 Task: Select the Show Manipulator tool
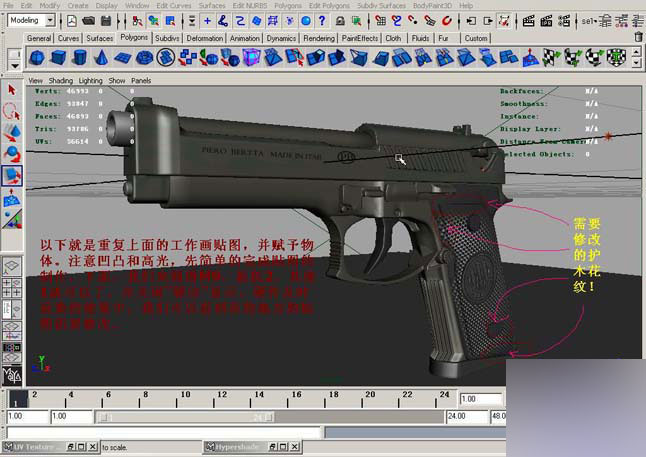pyautogui.click(x=12, y=219)
